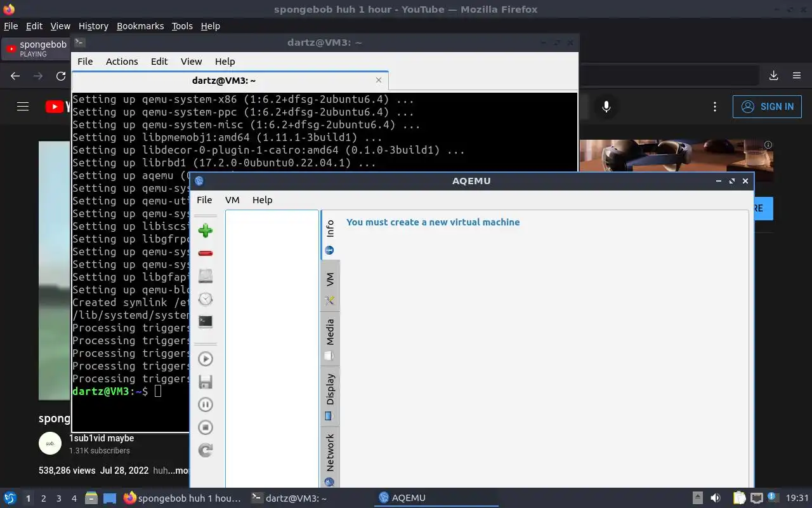Screen dimensions: 812x508
Task: Stop the VM with the stop icon
Action: [205, 427]
